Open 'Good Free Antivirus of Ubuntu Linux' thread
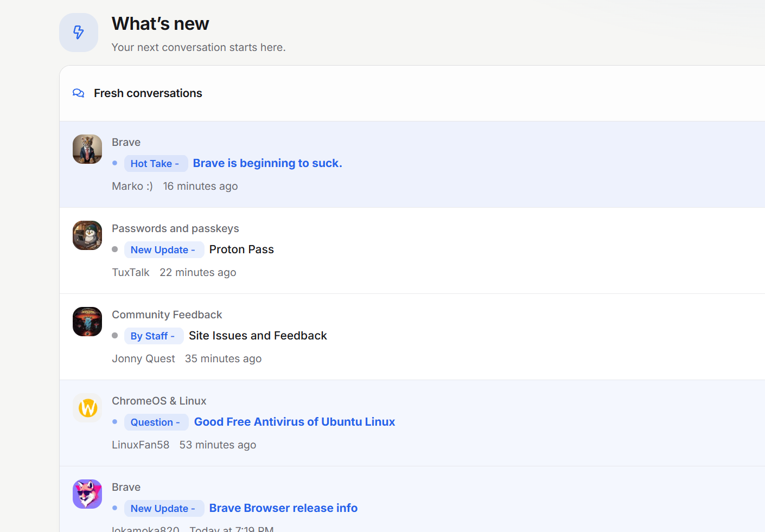Screen dimensions: 765x532 click(x=295, y=422)
